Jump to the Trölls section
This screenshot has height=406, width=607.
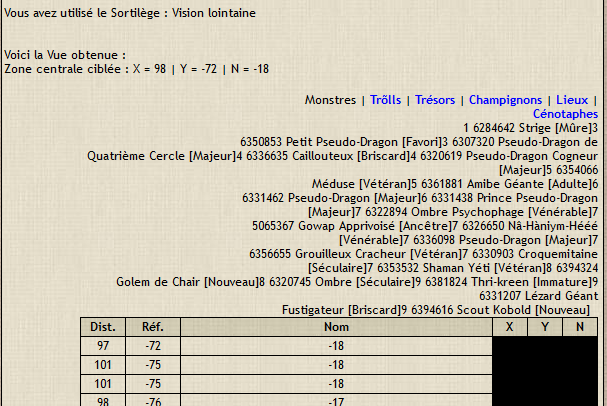point(385,100)
